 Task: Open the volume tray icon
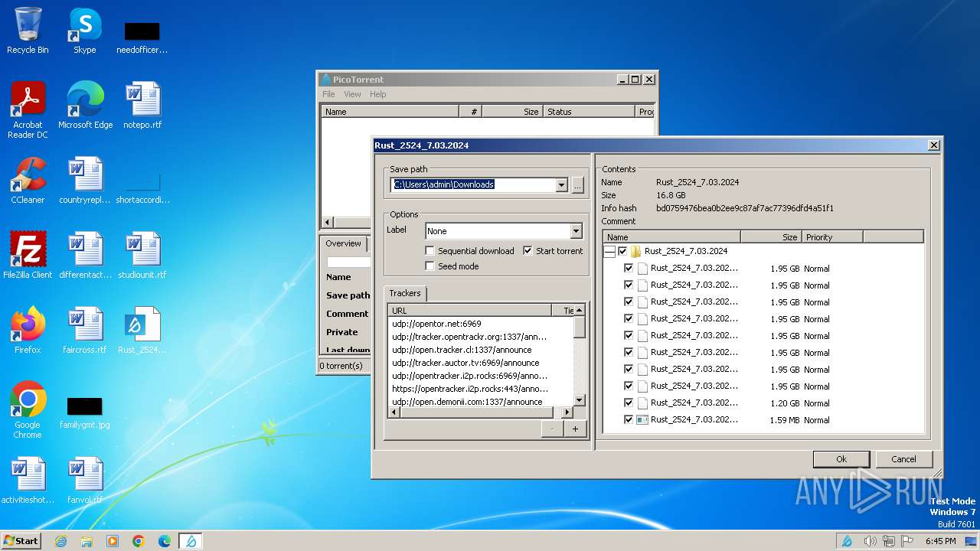[x=871, y=541]
